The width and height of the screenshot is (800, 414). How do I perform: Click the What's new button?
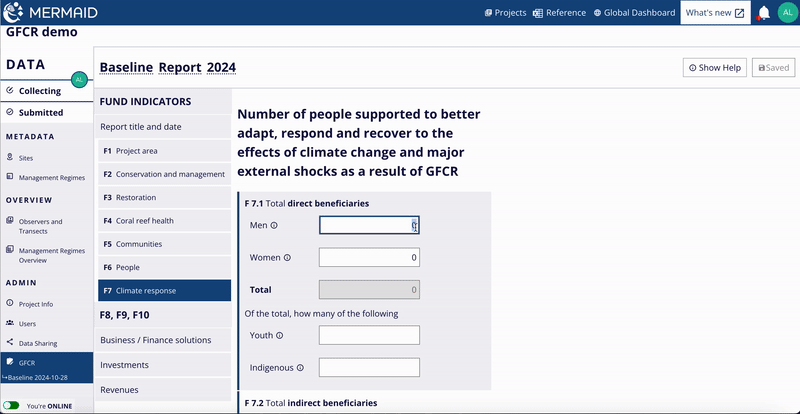pos(715,13)
